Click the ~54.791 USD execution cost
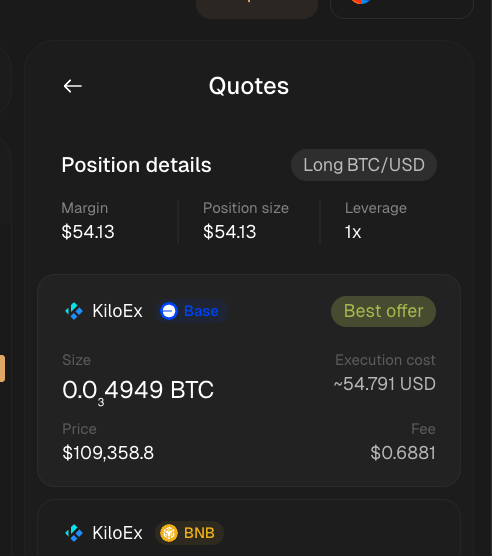Viewport: 492px width, 556px height. pos(385,384)
